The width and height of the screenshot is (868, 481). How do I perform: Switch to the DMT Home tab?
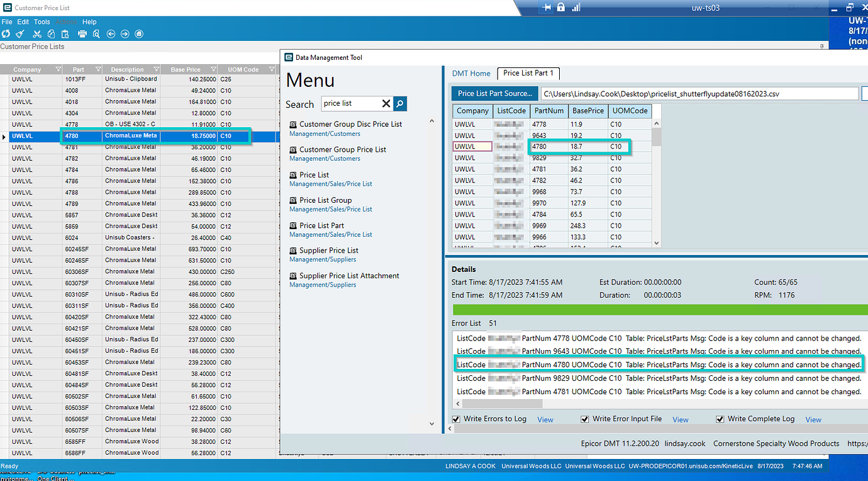471,73
